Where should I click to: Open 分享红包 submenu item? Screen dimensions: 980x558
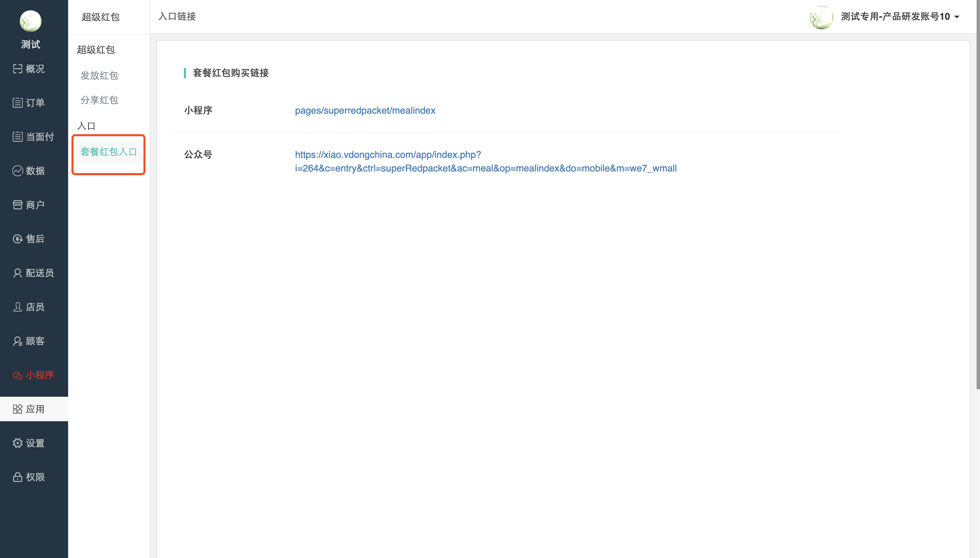pyautogui.click(x=99, y=100)
